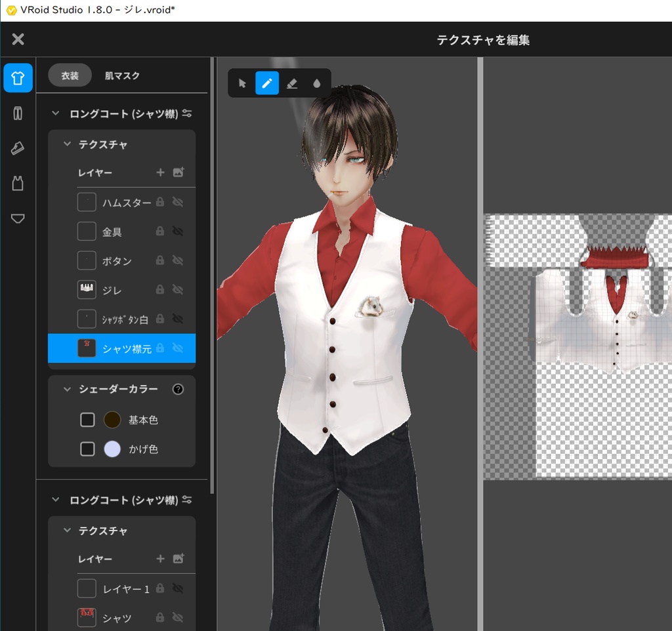Toggle lock on レイヤー1 layer

point(160,588)
